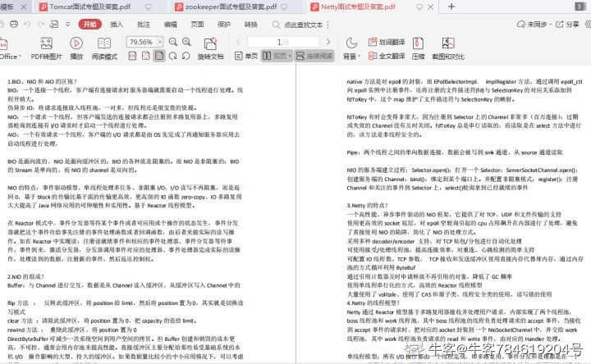Open the 79.56% zoom dropdown
This screenshot has height=364, width=591.
(160, 42)
